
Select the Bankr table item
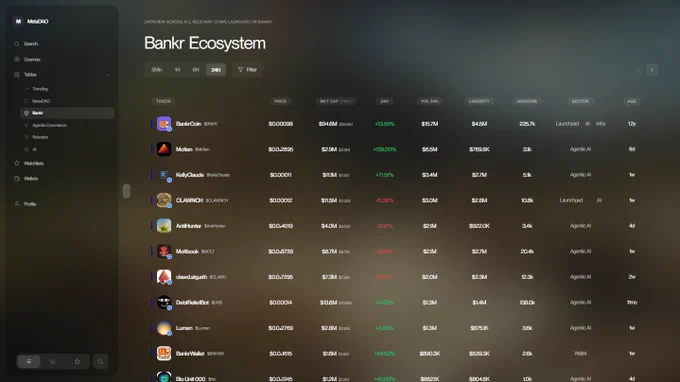[x=67, y=113]
